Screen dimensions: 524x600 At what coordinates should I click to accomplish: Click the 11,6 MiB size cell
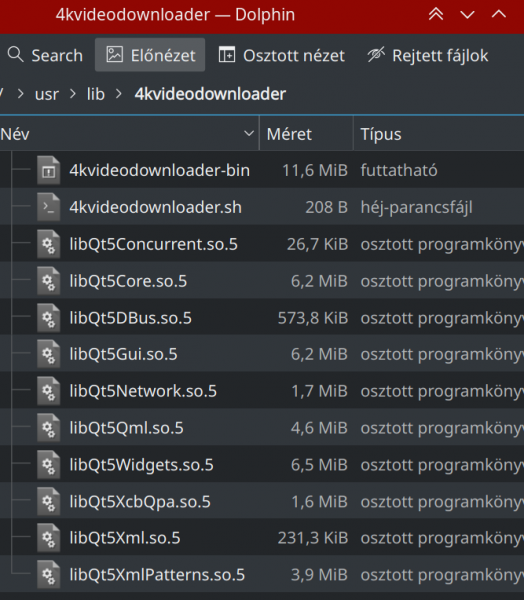pos(315,170)
